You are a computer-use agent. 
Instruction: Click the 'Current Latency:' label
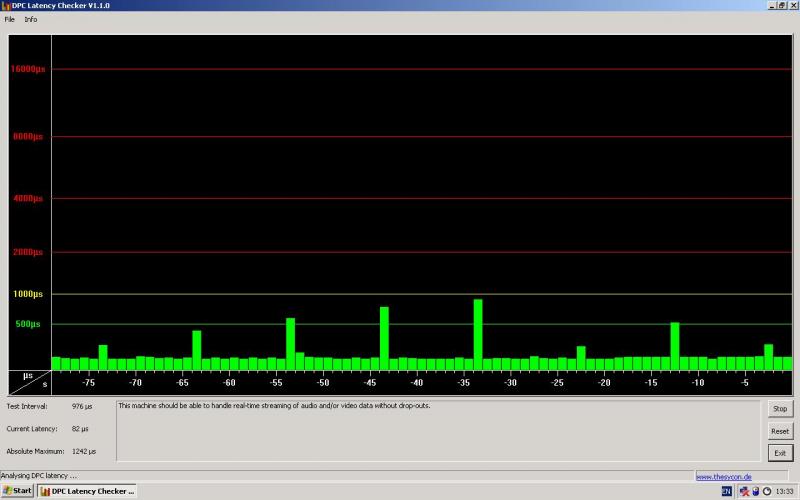[32, 429]
